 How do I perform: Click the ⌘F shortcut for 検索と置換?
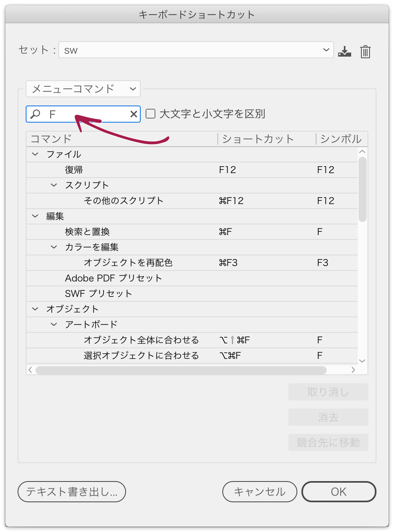tap(226, 232)
